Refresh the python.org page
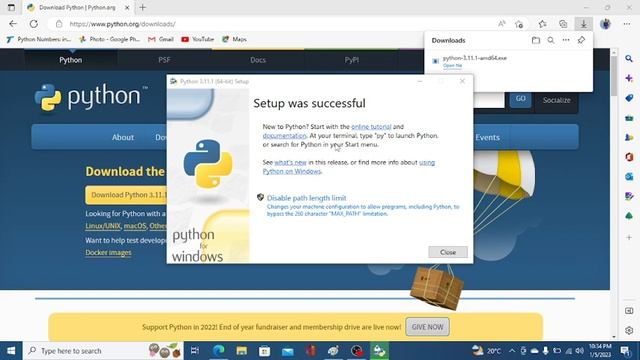640x360 pixels. 33,24
